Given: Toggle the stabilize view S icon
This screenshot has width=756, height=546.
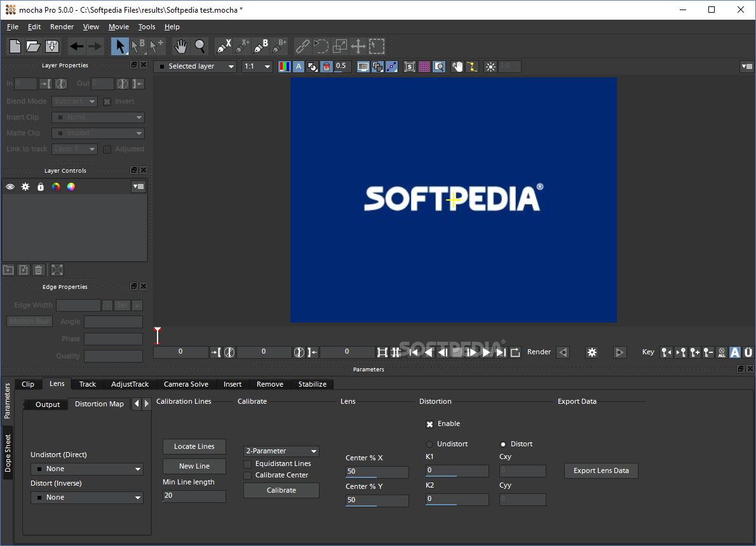Looking at the screenshot, I should (410, 67).
